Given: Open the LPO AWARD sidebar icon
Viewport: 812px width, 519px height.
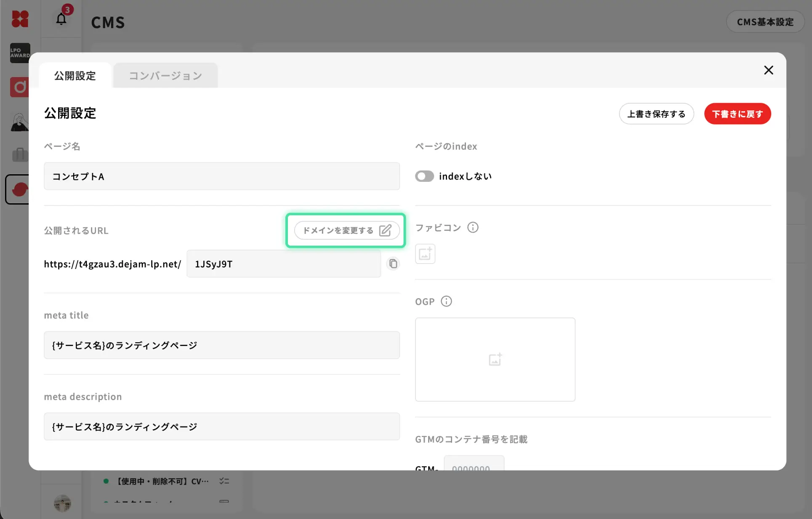Looking at the screenshot, I should 20,53.
